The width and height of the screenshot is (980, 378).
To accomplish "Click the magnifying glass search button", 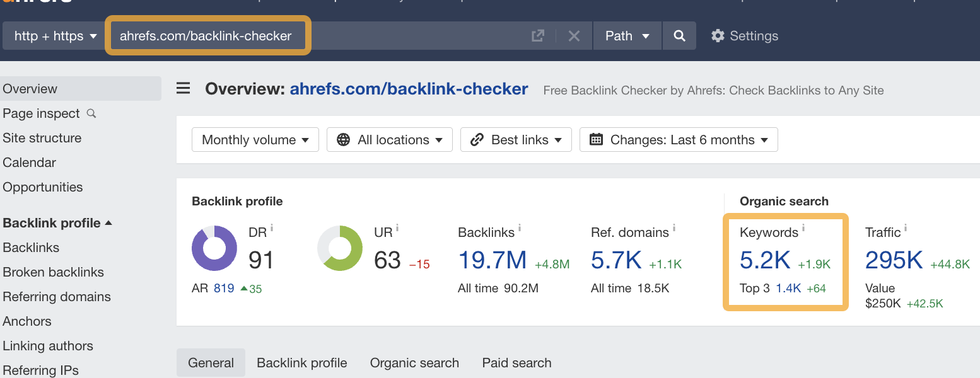I will (679, 36).
